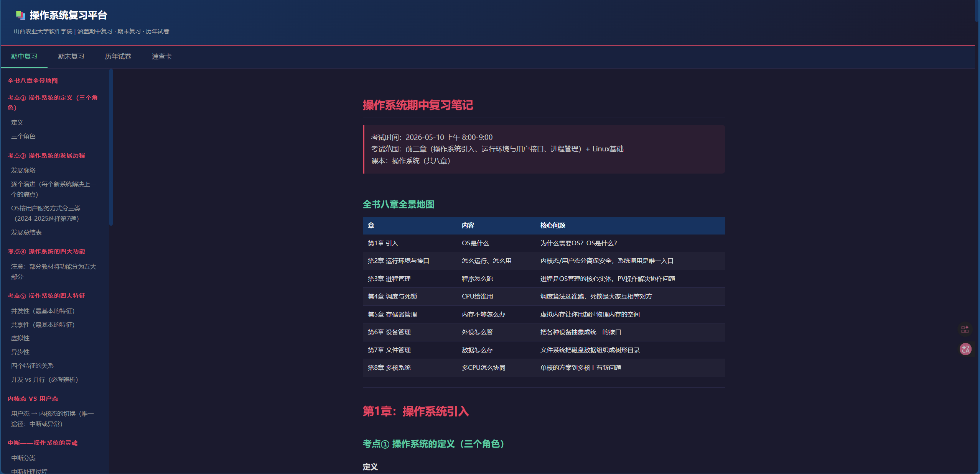Viewport: 980px width, 474px height.
Task: Select sidebar item OS按用户服务方式分三类
Action: click(x=46, y=213)
